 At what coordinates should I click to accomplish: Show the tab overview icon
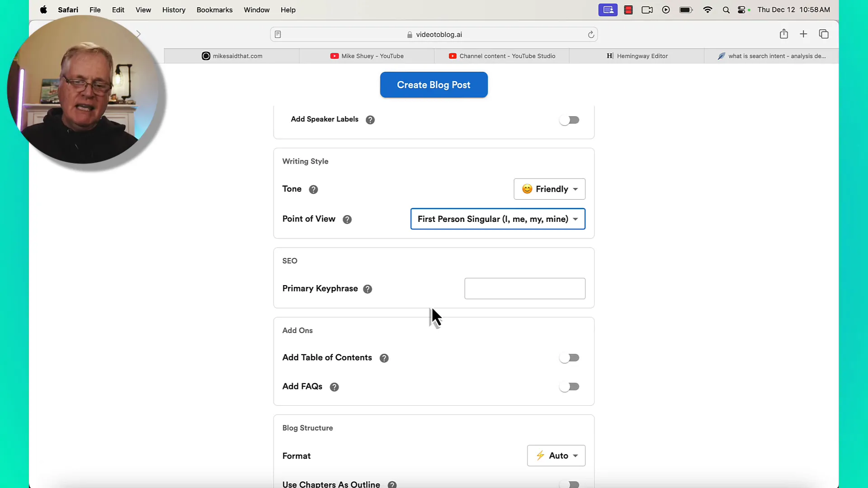[x=824, y=34]
